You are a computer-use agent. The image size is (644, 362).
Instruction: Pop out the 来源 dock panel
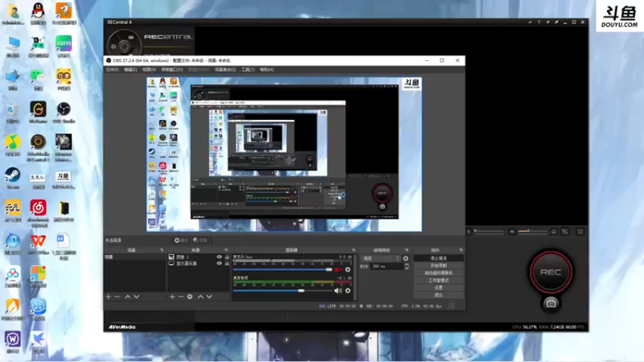pyautogui.click(x=226, y=250)
